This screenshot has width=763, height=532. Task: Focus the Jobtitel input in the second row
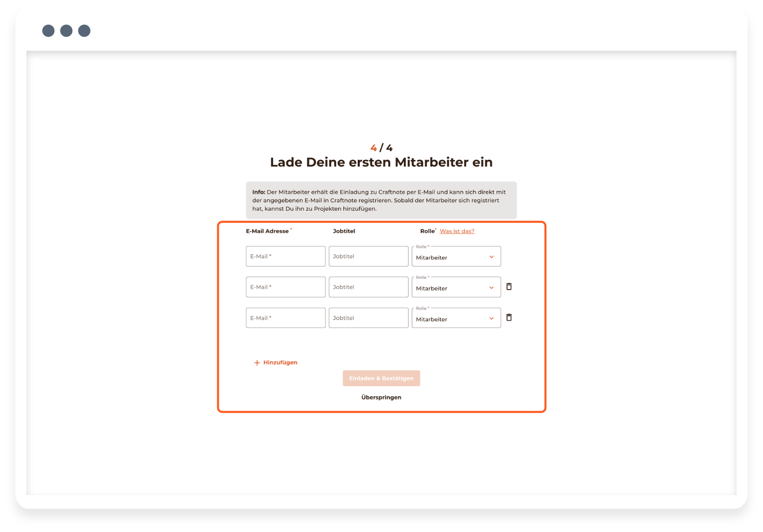point(368,287)
